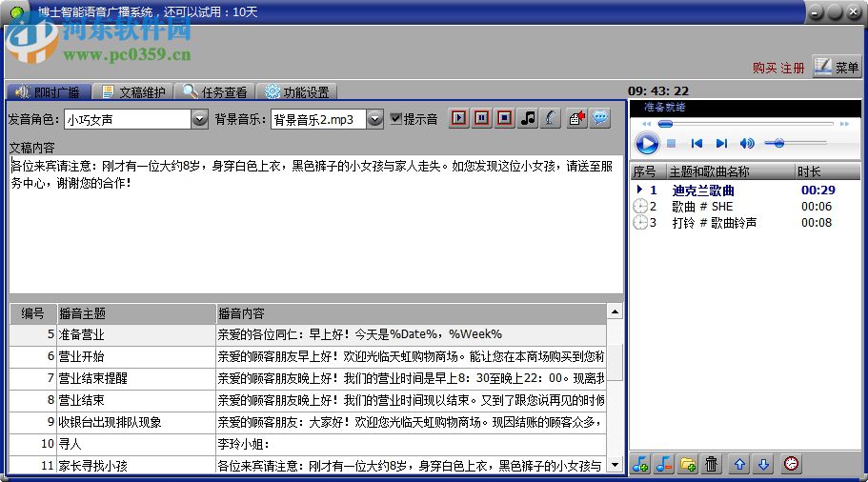Switch to the 即时广播 tab
The height and width of the screenshot is (482, 868).
pyautogui.click(x=49, y=91)
